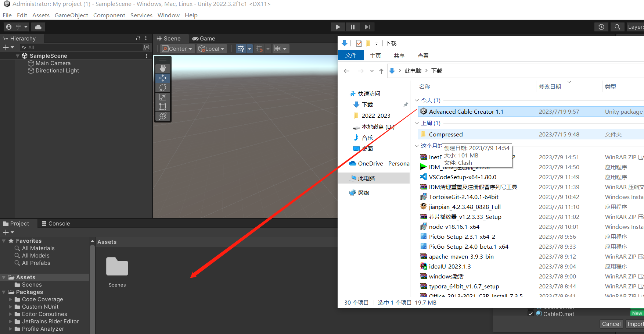The height and width of the screenshot is (334, 644).
Task: Select the Scenes folder thumbnail in Assets
Action: (x=117, y=267)
